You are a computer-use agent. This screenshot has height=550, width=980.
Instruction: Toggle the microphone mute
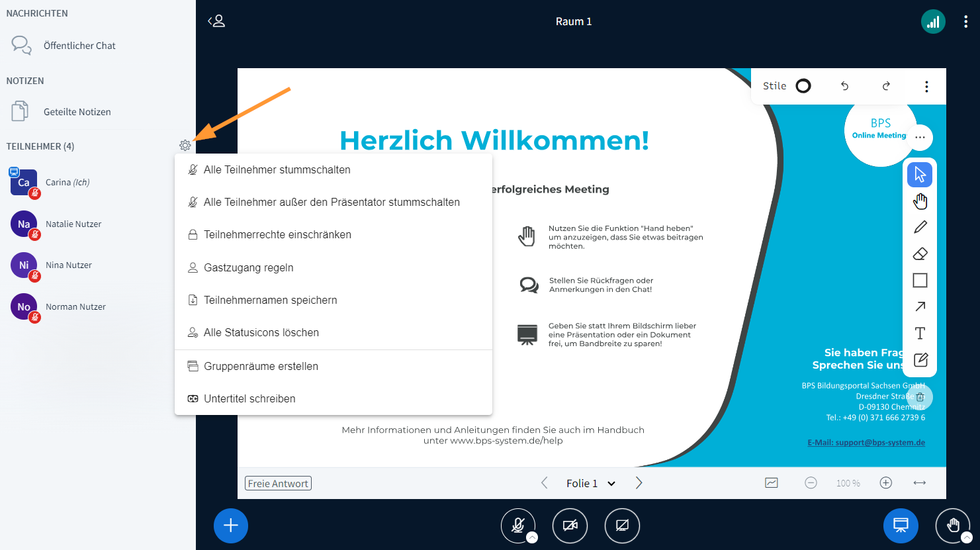point(518,526)
